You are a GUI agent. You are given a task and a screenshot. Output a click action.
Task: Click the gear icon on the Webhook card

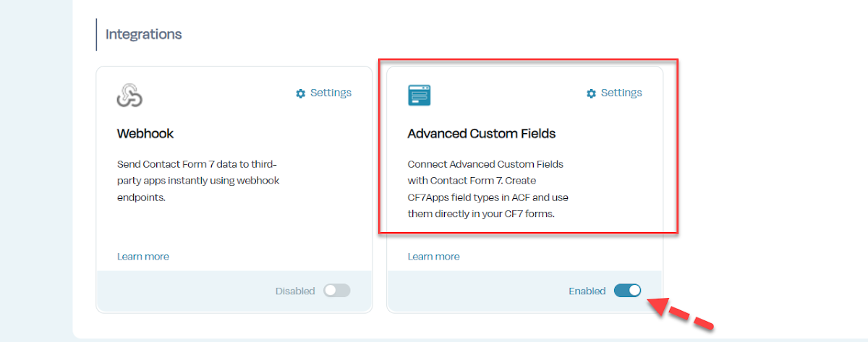coord(301,93)
